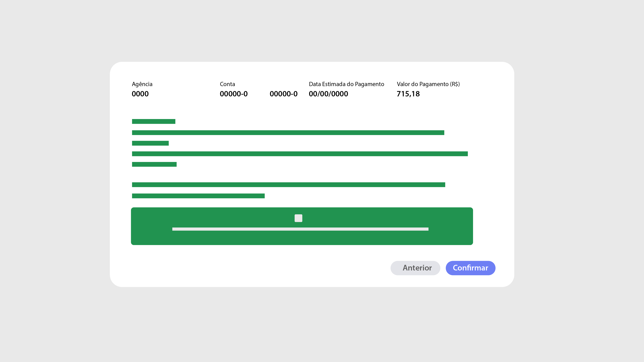644x362 pixels.
Task: Click the last medium green bar above banner
Action: 198,196
